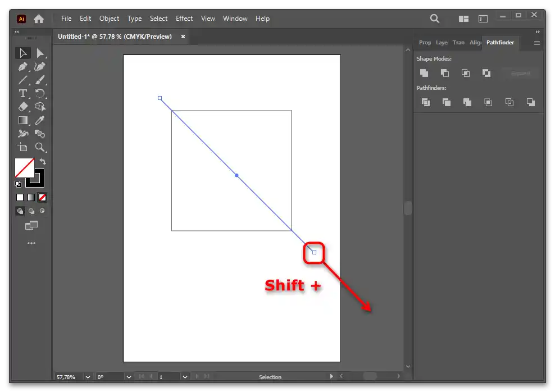This screenshot has width=555, height=392.
Task: Switch to the Transform panel tab
Action: coord(459,43)
